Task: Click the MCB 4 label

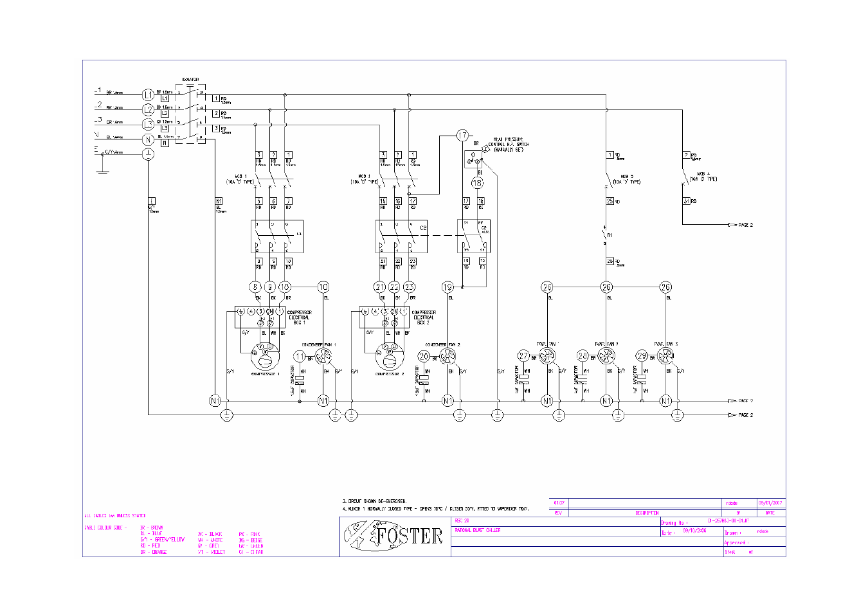Action: tap(703, 177)
